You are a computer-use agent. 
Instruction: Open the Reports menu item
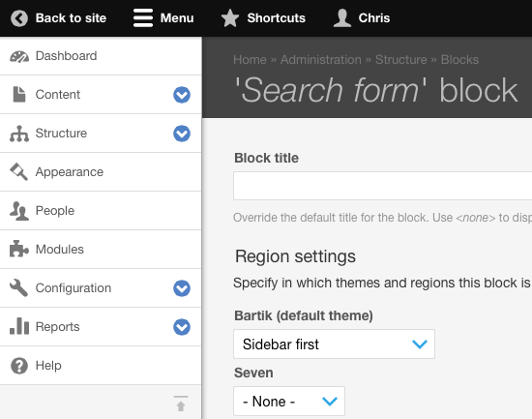(x=101, y=327)
